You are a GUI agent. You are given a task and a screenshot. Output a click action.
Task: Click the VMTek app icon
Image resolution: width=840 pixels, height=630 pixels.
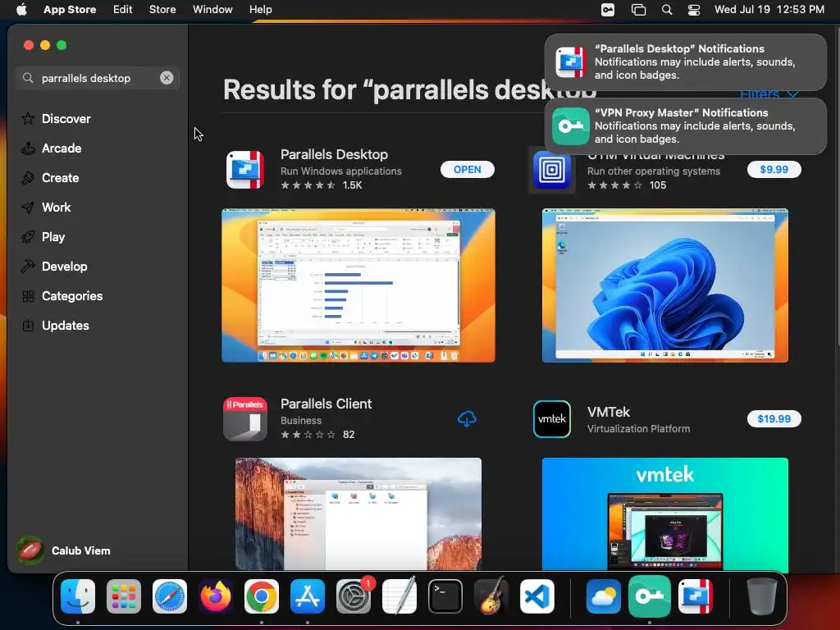[552, 419]
